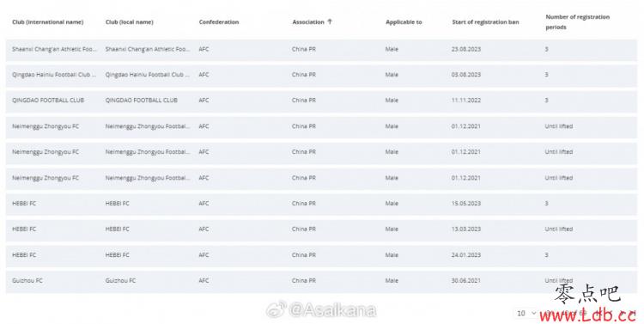Click the Association sort arrow icon
Image resolution: width=644 pixels, height=324 pixels.
pyautogui.click(x=330, y=21)
